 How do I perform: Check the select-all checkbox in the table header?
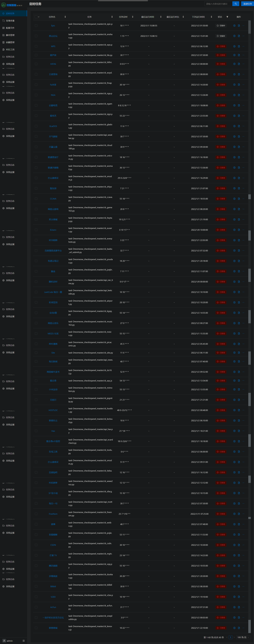(36, 17)
